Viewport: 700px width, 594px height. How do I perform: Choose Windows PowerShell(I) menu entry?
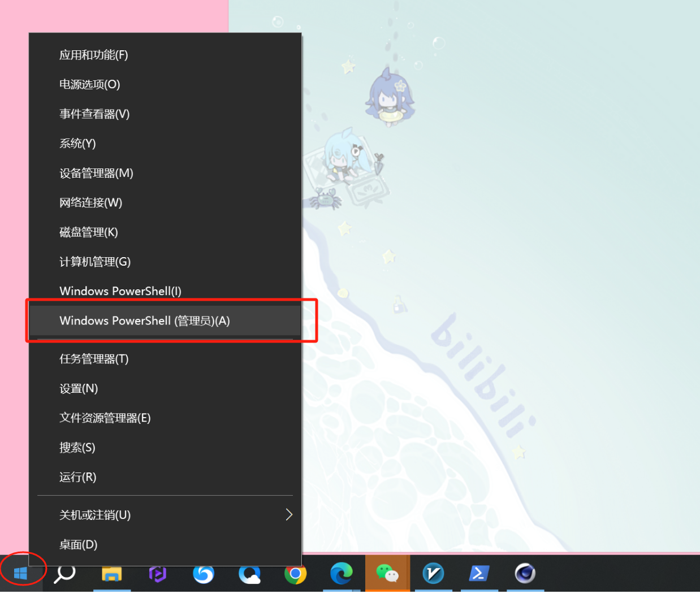(x=120, y=291)
